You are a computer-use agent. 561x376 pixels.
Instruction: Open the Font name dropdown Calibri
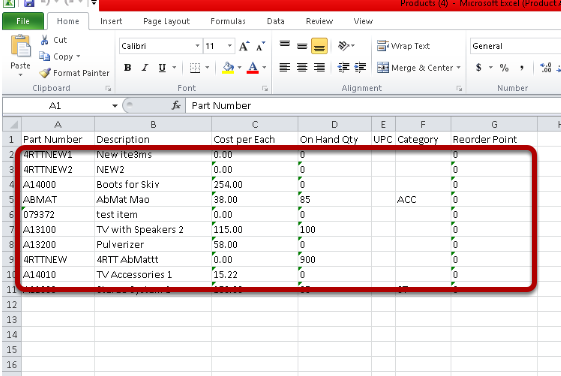197,46
